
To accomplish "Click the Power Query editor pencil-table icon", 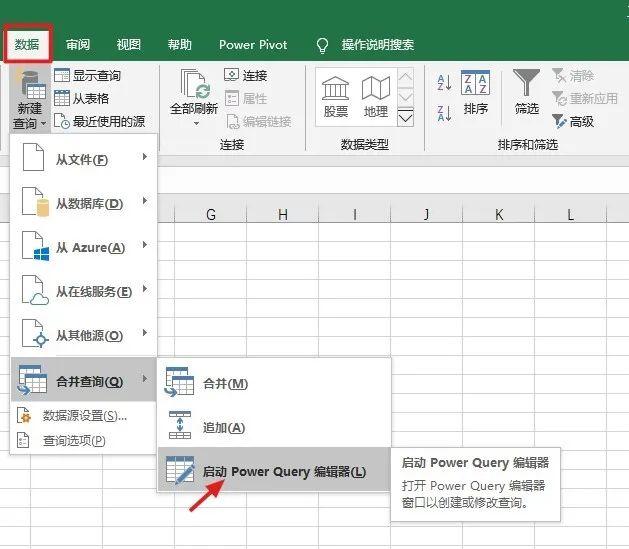I will [x=180, y=469].
